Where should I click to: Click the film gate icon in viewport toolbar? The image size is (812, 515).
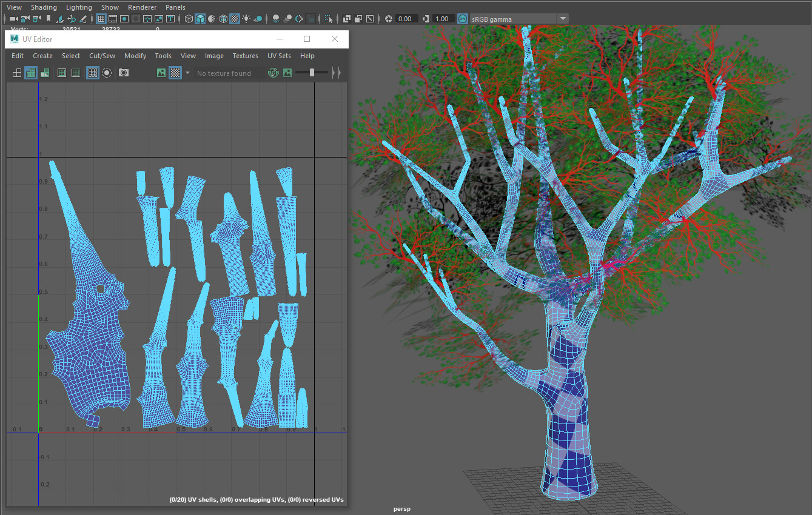[113, 19]
